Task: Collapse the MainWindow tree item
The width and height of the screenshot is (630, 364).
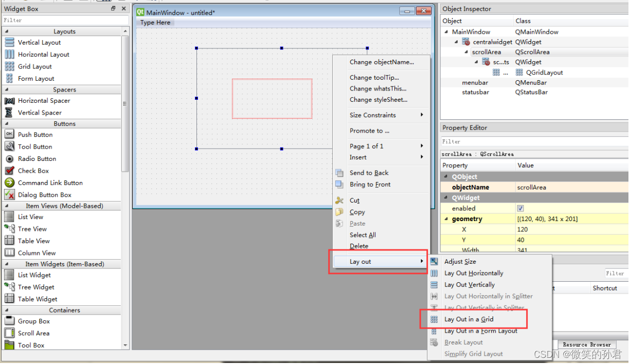Action: click(x=445, y=31)
